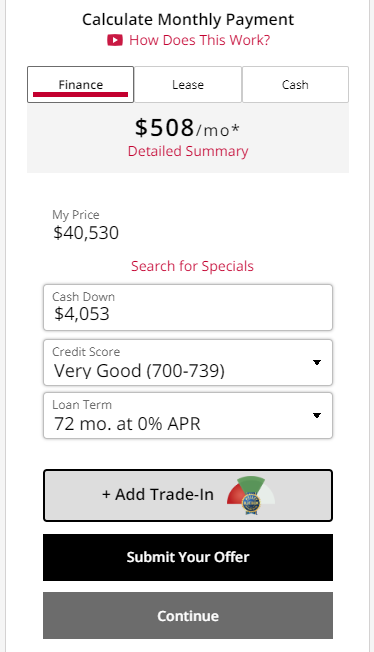Click Search for Specials link
Screen dimensions: 374x652
tap(192, 266)
